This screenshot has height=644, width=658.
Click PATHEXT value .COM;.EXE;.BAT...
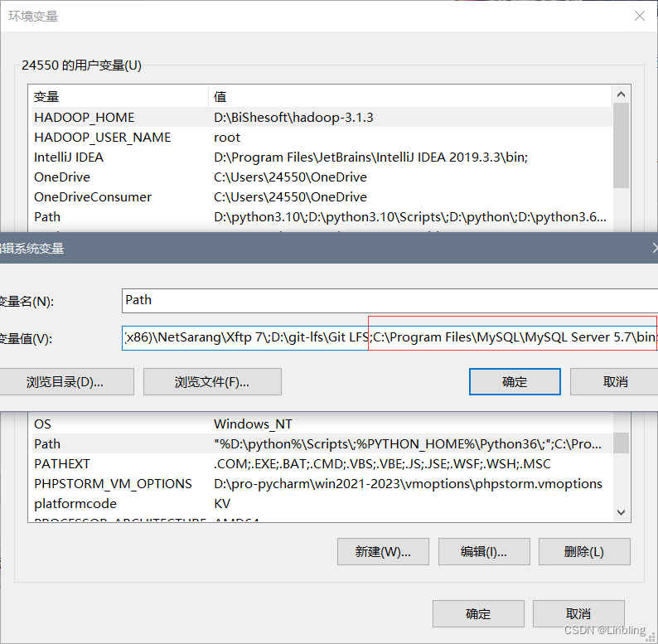click(x=382, y=464)
